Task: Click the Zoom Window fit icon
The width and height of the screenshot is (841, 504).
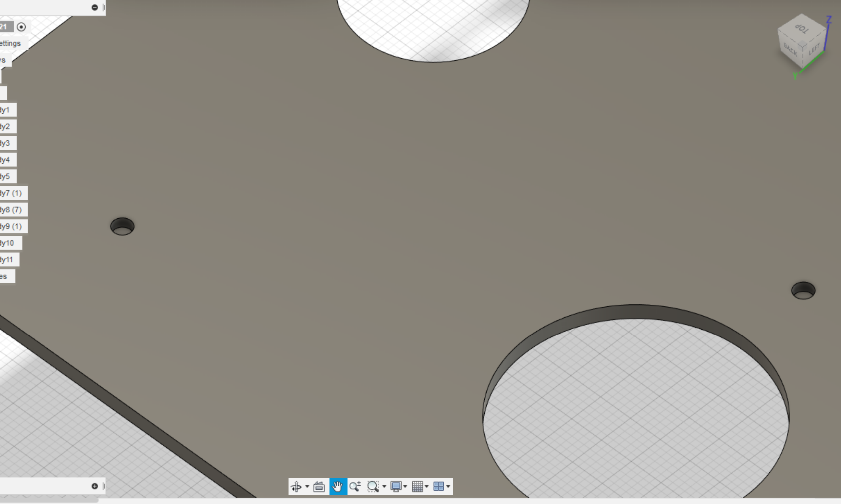Action: click(x=373, y=486)
